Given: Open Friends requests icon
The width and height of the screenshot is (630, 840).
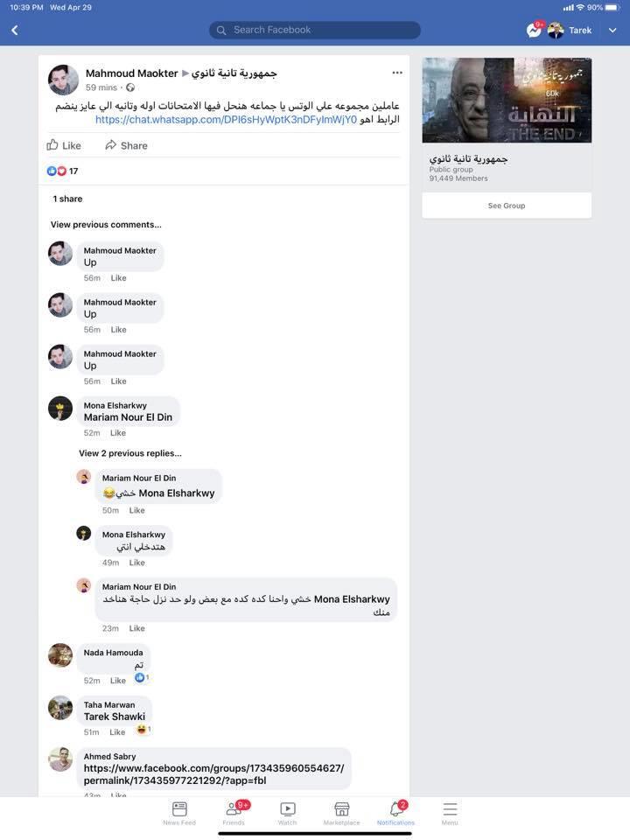Looking at the screenshot, I should (234, 812).
